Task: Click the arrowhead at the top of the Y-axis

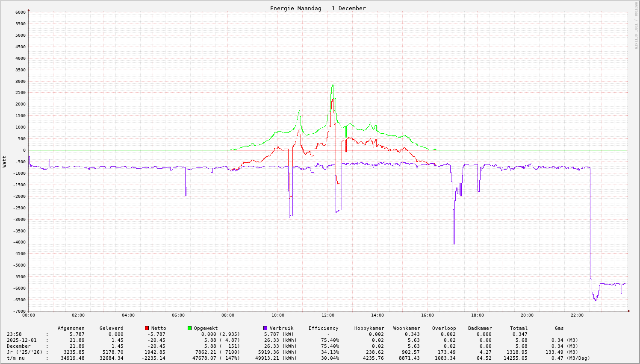Action: pyautogui.click(x=29, y=9)
